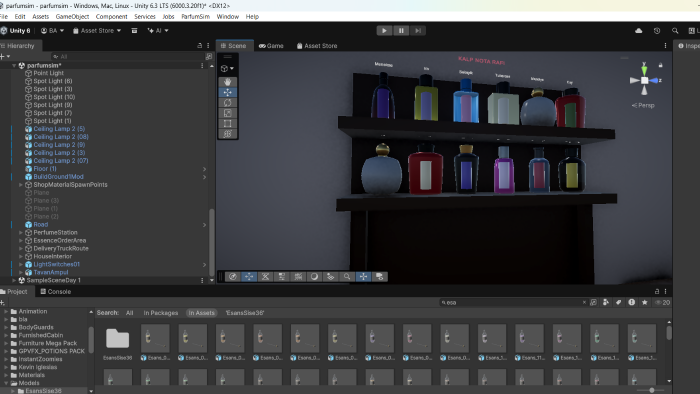
Task: Select the Hand view tool
Action: (x=228, y=82)
